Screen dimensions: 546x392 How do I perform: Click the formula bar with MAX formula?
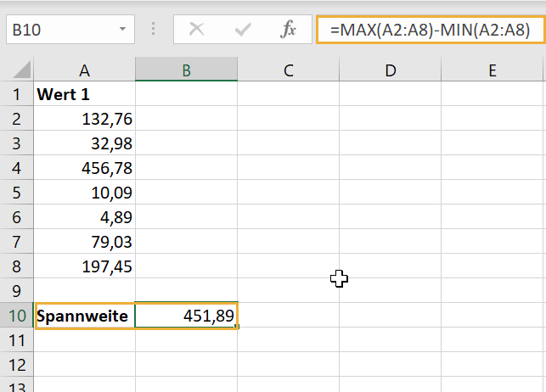coord(431,29)
